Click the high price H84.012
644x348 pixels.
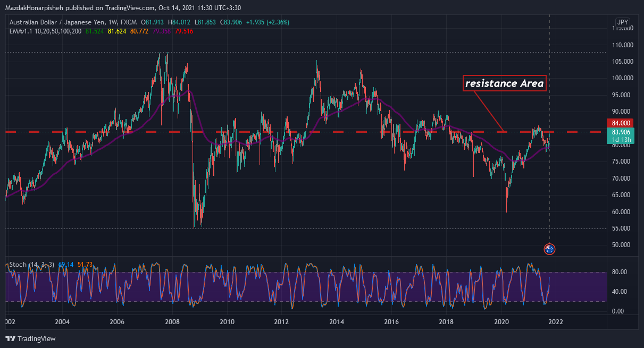pos(180,22)
